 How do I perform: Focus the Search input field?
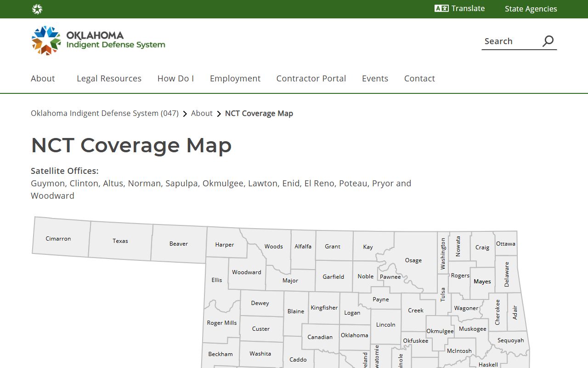click(511, 41)
